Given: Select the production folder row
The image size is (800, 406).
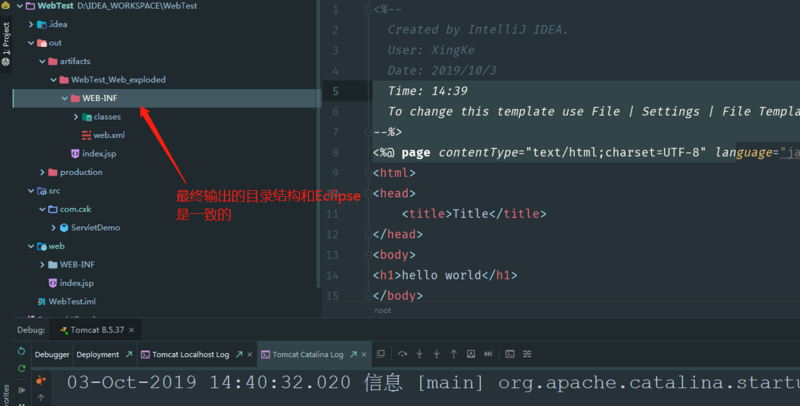Looking at the screenshot, I should coord(166,172).
